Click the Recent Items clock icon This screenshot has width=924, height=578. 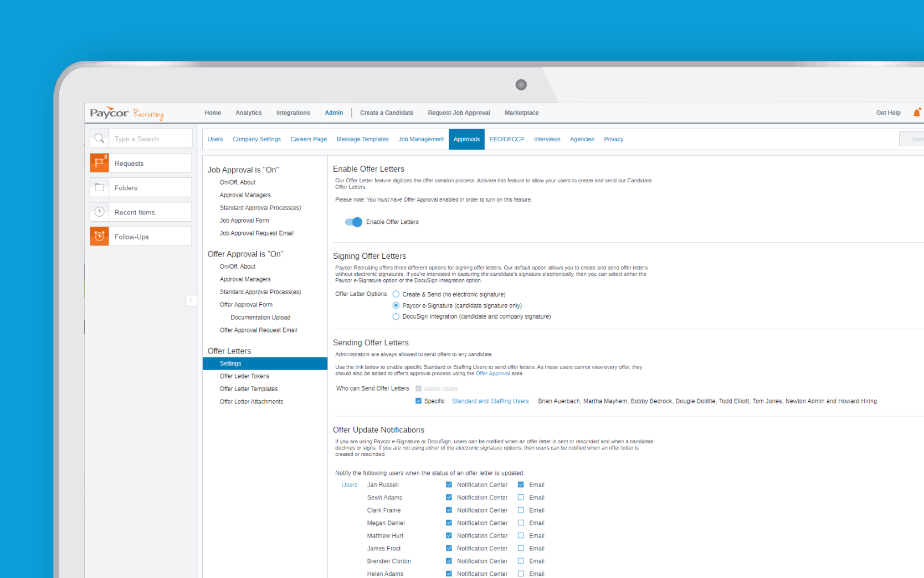pos(100,212)
